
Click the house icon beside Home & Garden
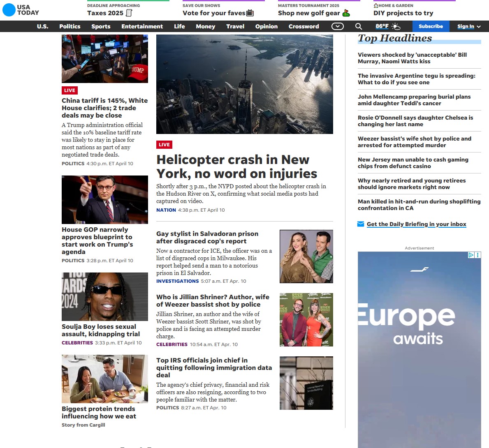pos(376,6)
